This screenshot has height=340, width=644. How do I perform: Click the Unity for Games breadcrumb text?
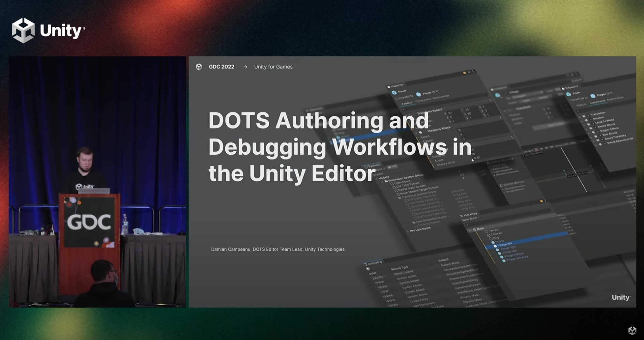[273, 67]
